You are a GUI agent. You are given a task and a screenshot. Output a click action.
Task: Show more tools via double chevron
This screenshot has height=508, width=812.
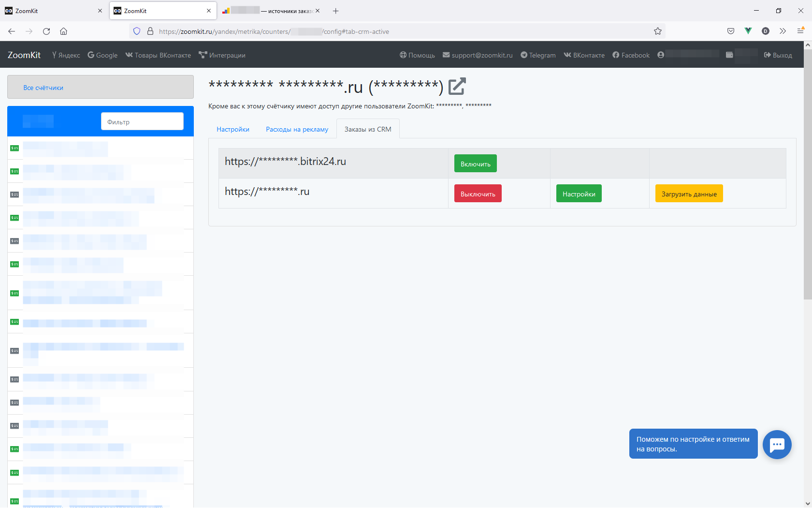click(x=783, y=31)
